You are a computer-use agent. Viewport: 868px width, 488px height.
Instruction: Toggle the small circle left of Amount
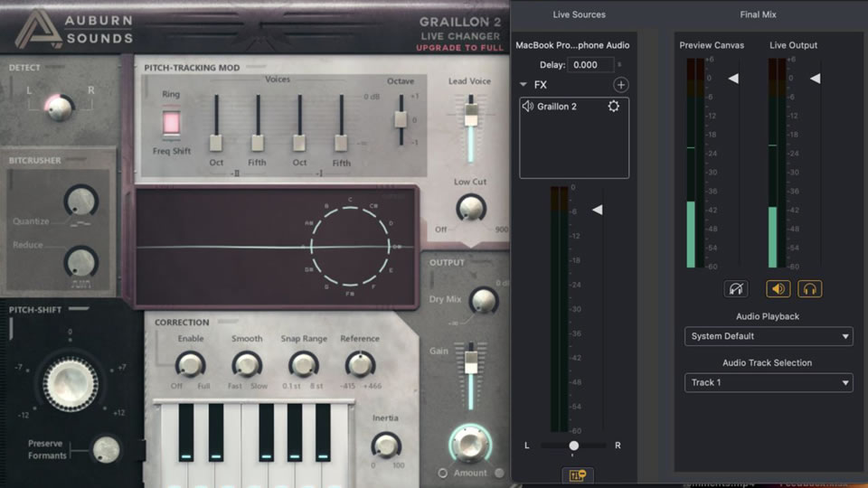coord(442,473)
